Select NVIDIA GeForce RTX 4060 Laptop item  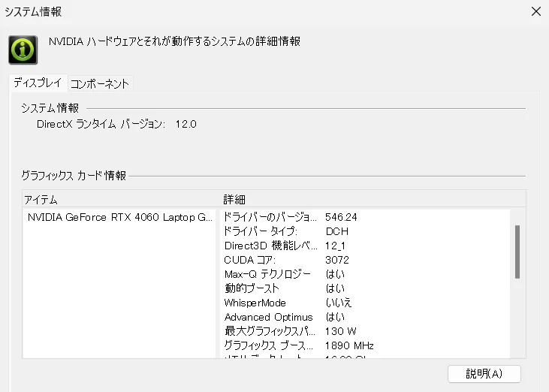120,217
